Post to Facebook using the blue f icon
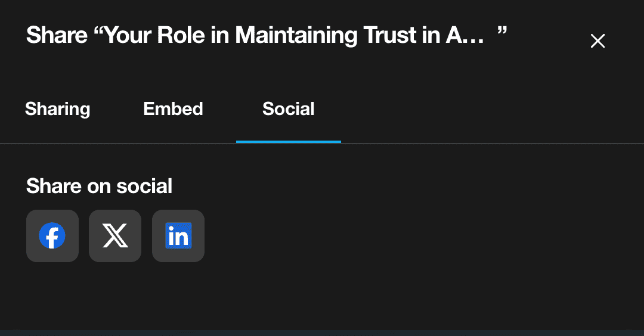Viewport: 644px width, 336px height. pyautogui.click(x=52, y=236)
